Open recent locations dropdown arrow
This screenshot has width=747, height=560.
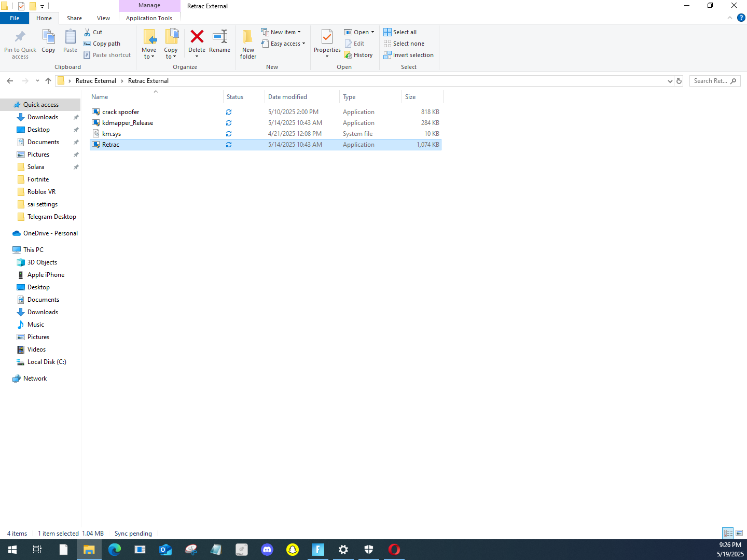(37, 81)
